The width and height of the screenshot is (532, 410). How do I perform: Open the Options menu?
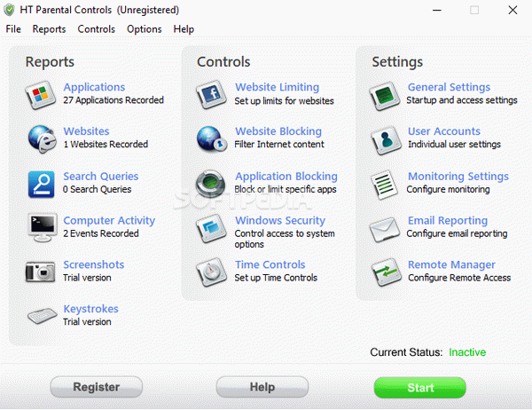click(x=145, y=29)
